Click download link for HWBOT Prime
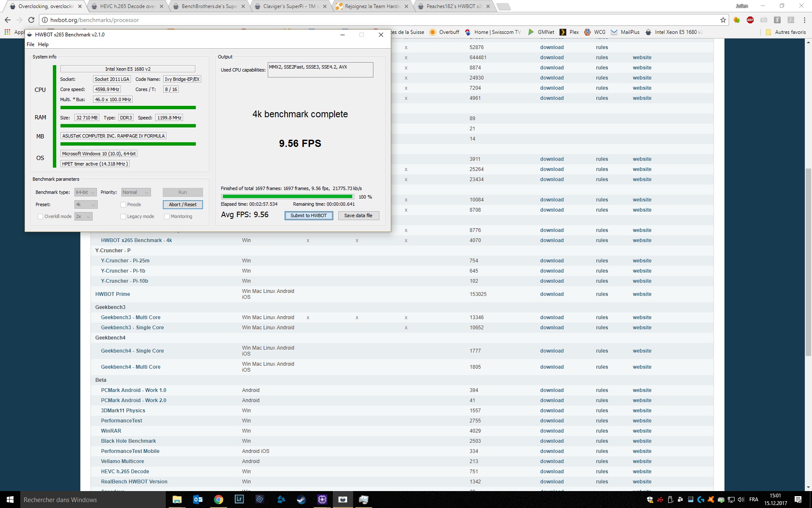The height and width of the screenshot is (508, 812). 551,294
